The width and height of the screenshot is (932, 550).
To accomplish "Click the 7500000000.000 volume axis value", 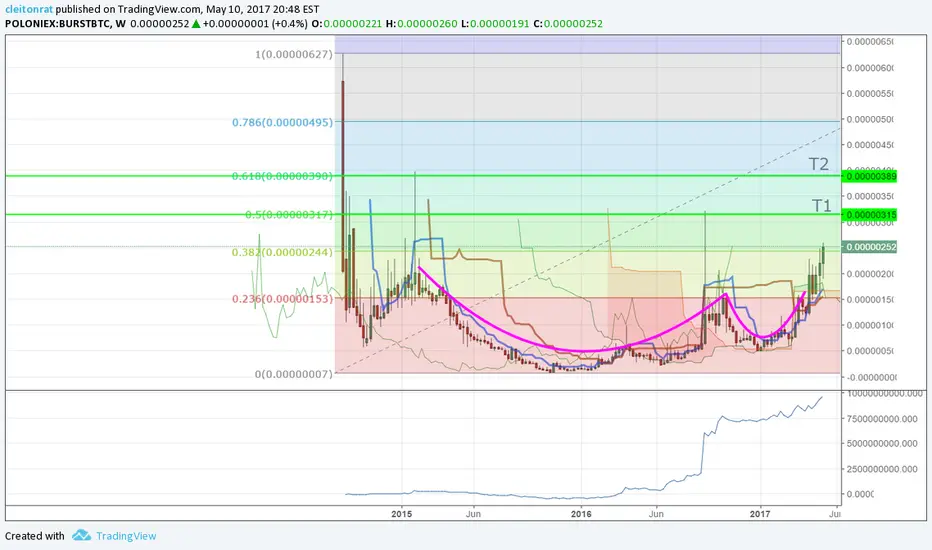I will pyautogui.click(x=882, y=419).
